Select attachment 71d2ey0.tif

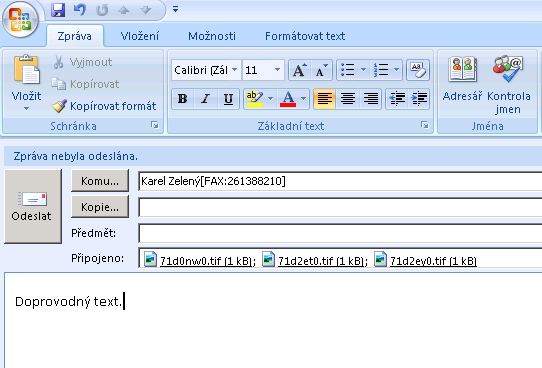point(426,260)
